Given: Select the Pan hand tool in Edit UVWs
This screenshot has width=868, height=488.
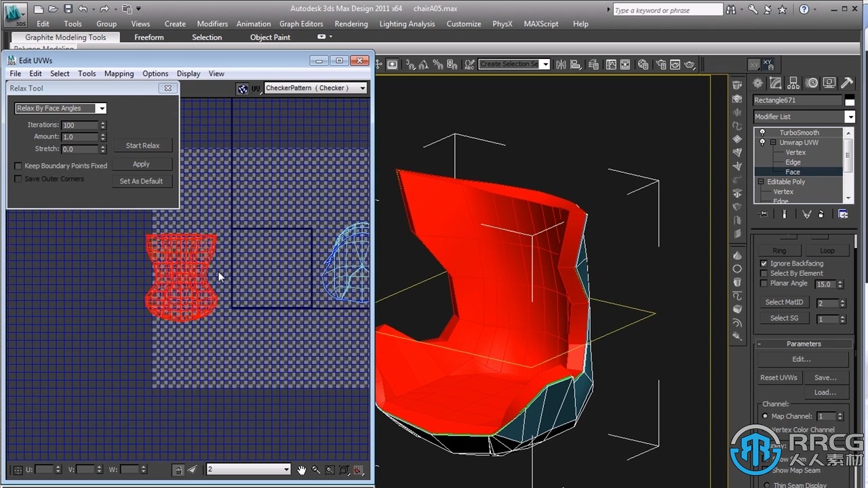Looking at the screenshot, I should [x=301, y=470].
